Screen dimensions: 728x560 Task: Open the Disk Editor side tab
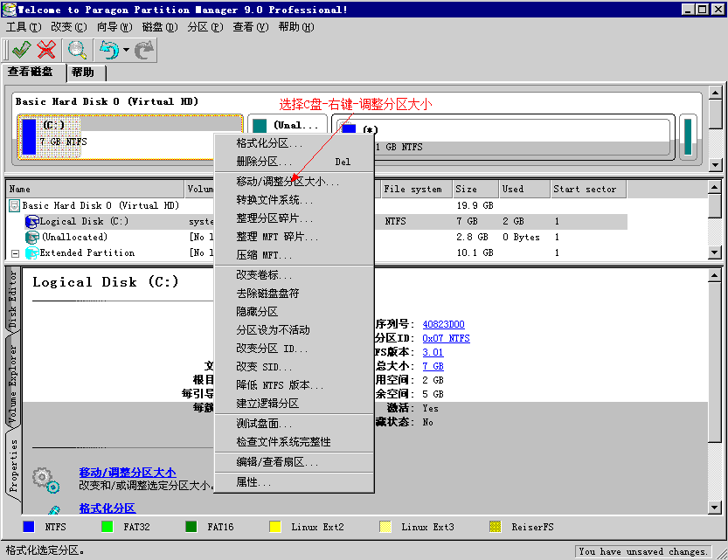[13, 299]
